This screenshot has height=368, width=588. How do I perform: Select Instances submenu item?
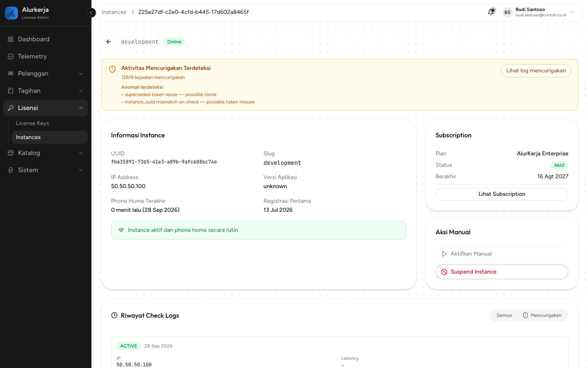pos(49,137)
